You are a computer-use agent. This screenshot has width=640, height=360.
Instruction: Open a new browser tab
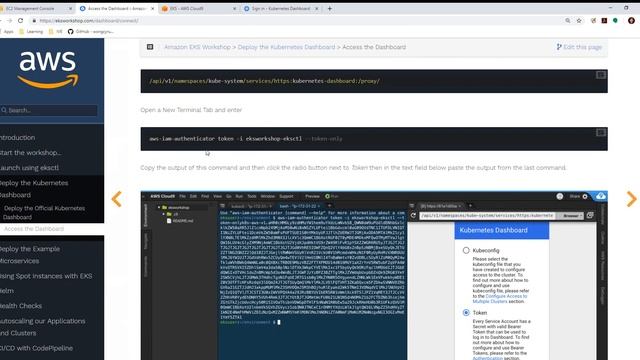click(x=329, y=8)
